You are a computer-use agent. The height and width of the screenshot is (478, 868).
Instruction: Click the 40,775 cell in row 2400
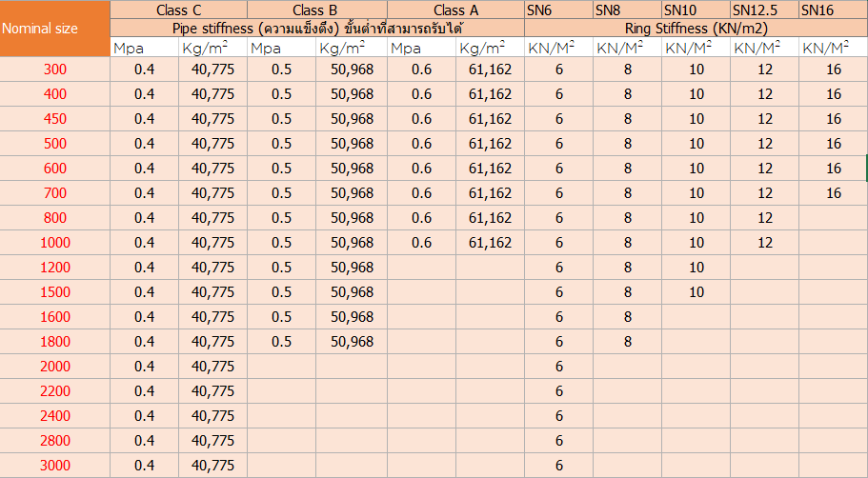(x=212, y=415)
